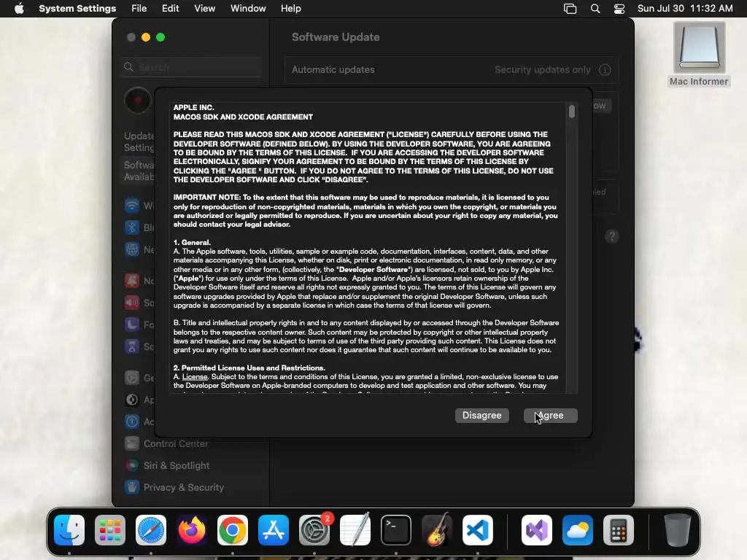747x560 pixels.
Task: Open Calculator from the Dock
Action: [619, 530]
